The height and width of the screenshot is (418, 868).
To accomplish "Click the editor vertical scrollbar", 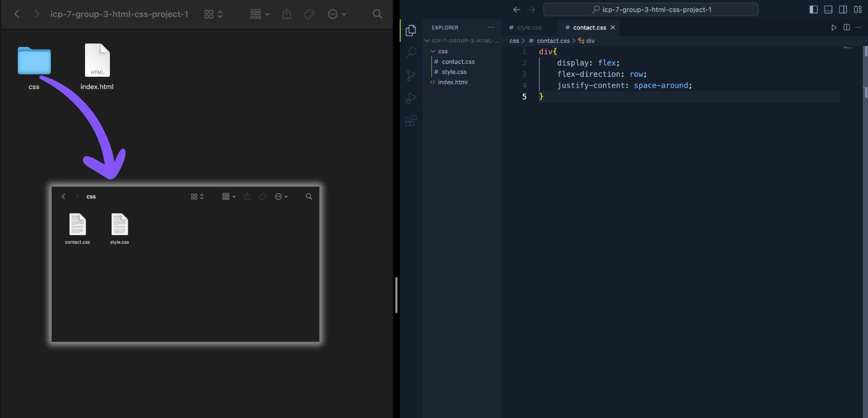I will 865,231.
